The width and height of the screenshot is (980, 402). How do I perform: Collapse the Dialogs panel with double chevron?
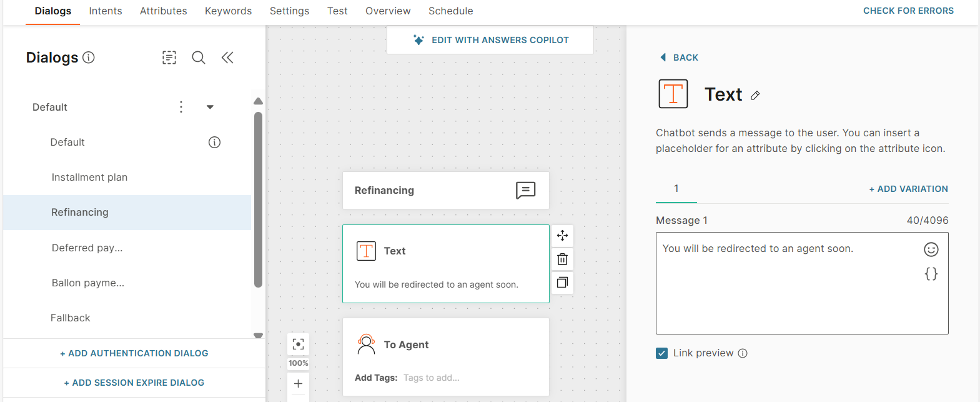pos(227,58)
